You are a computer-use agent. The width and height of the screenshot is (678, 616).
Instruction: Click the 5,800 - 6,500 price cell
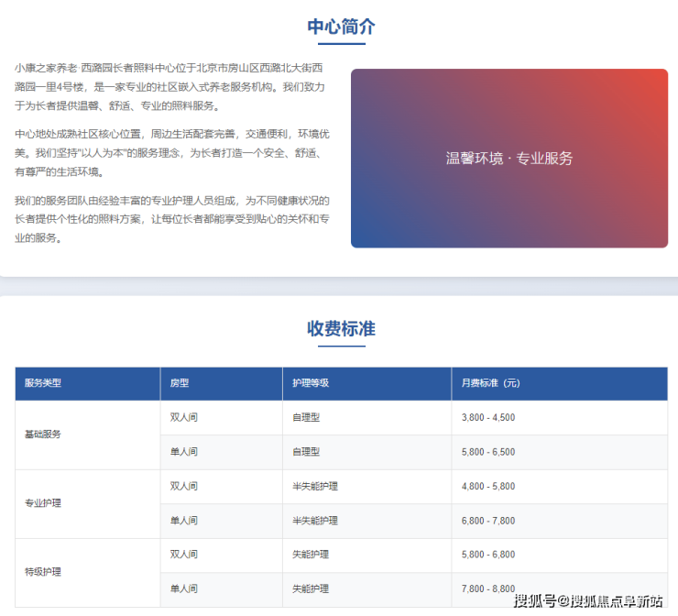[x=487, y=452]
